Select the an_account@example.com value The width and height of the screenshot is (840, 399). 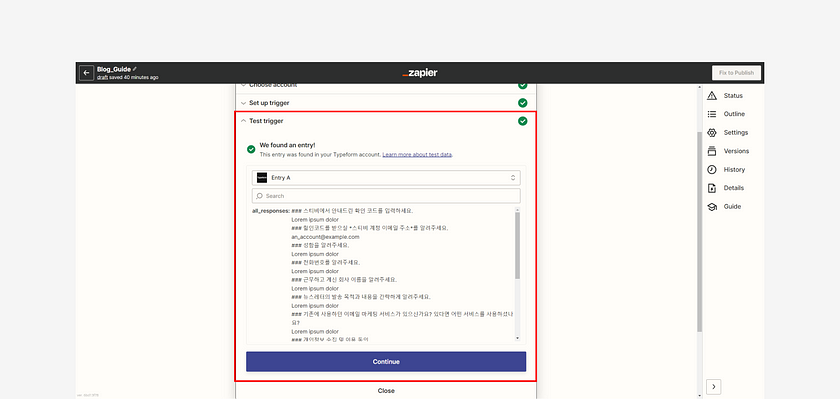pyautogui.click(x=325, y=237)
